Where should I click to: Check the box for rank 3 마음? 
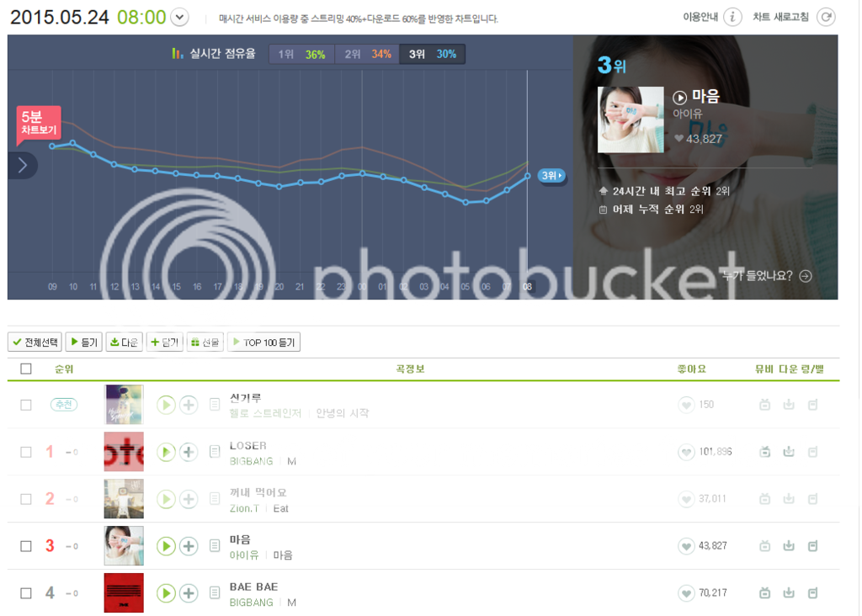(26, 546)
